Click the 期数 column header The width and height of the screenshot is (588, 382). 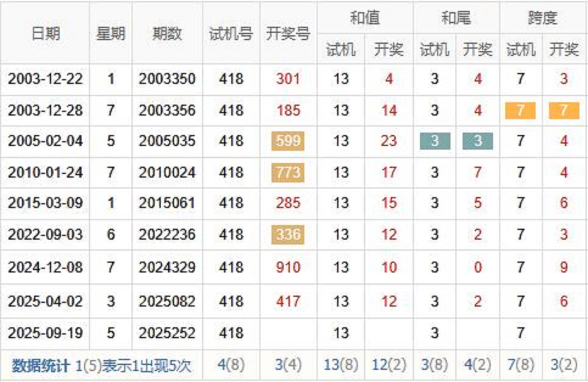(167, 33)
